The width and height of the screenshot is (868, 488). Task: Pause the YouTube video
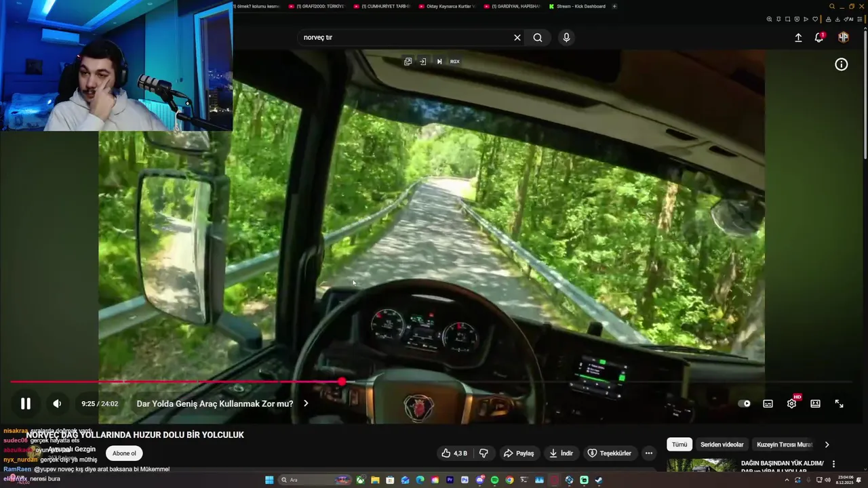click(25, 404)
